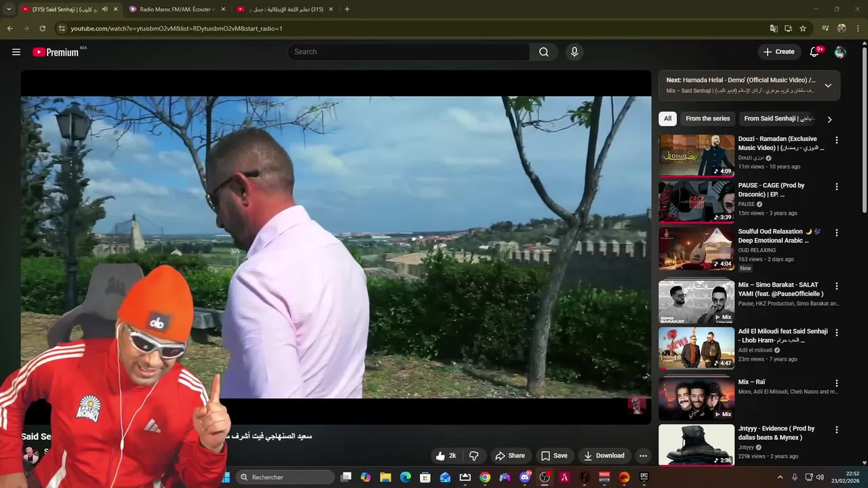This screenshot has width=868, height=488.
Task: Click the Create button
Action: tap(778, 52)
